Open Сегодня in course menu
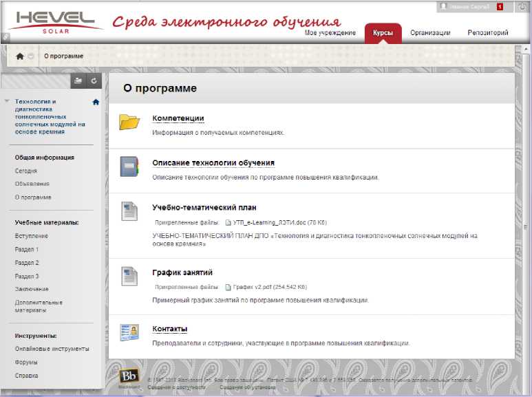 26,171
